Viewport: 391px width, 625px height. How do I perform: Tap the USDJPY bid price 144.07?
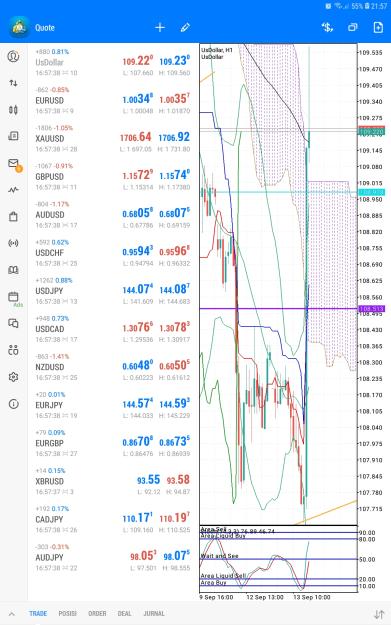pos(138,289)
